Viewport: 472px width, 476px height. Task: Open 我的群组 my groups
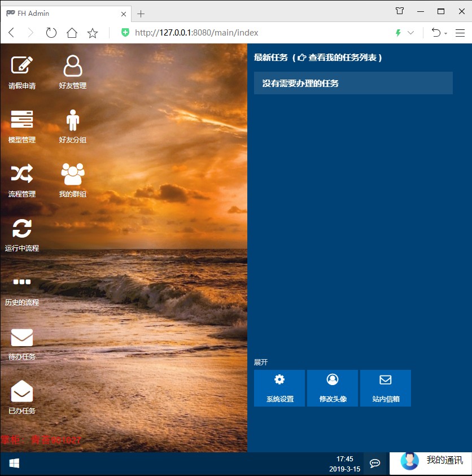[72, 181]
